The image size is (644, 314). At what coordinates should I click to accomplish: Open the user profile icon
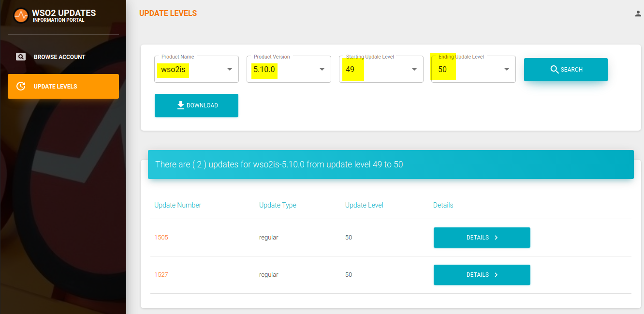pos(638,14)
